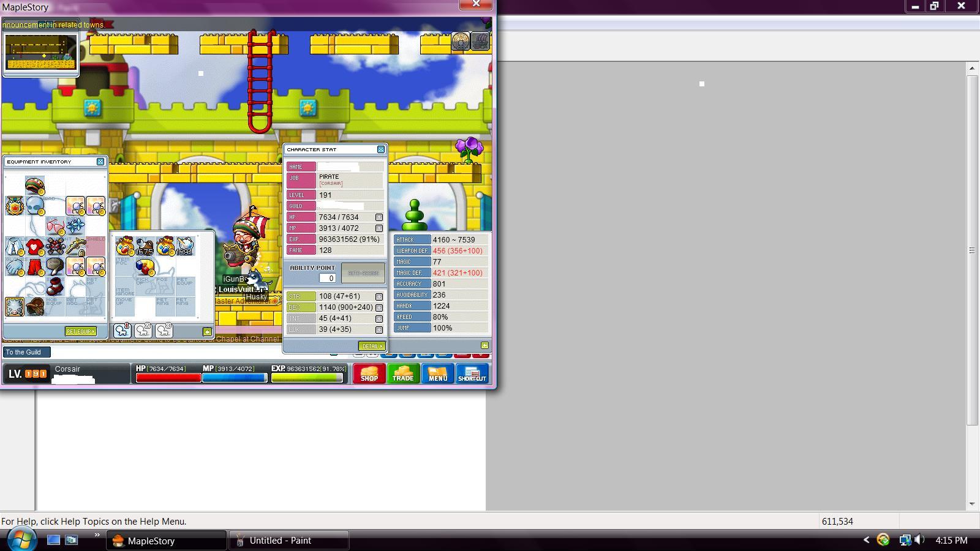Select the striped hat in equipment inventory
The image size is (980, 551).
(35, 186)
